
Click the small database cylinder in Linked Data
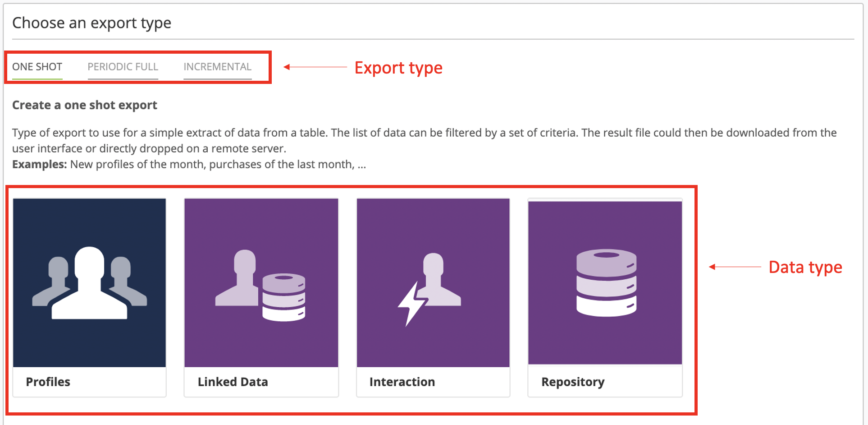[x=283, y=297]
